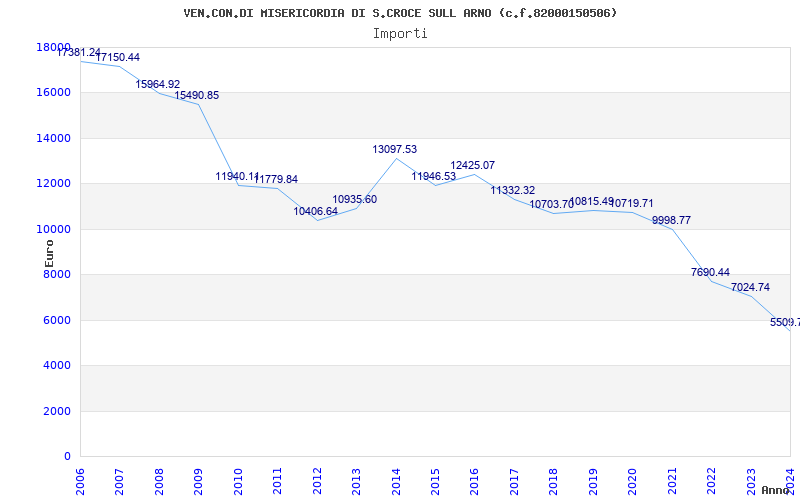Click the 2018 year tick label
The width and height of the screenshot is (800, 500).
point(554,481)
